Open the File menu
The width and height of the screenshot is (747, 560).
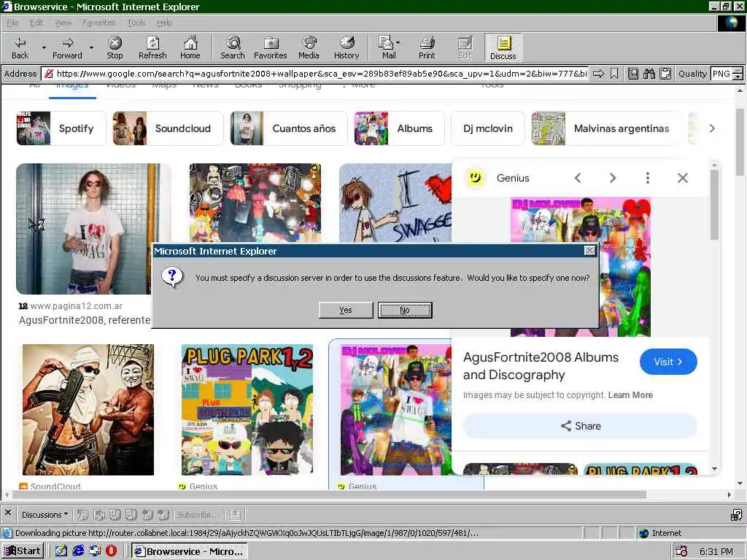click(x=12, y=23)
